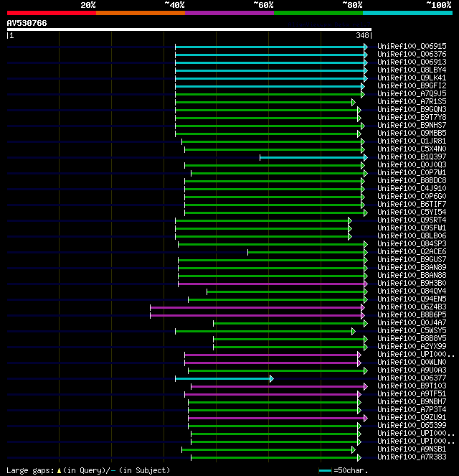Select the UniRef100_Q2ACE6 label

[x=412, y=251]
